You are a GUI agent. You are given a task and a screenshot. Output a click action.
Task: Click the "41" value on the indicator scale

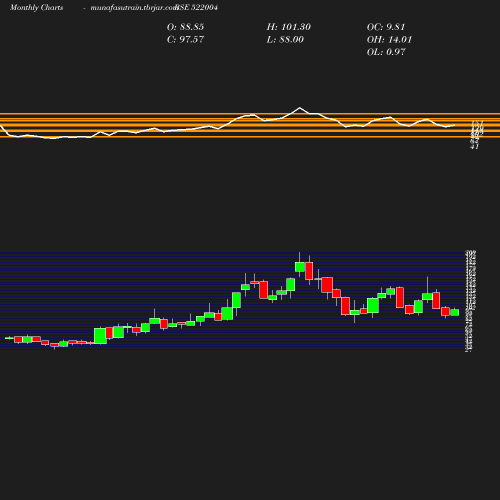coord(475,146)
